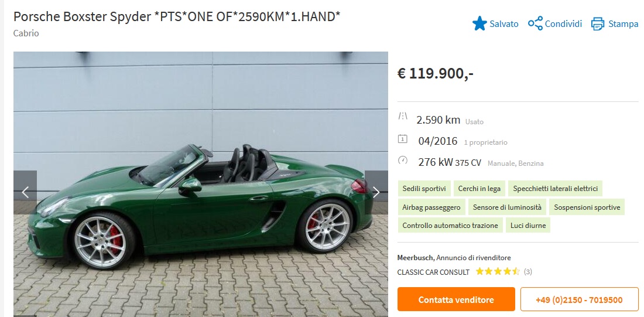
Task: Click the +49 (0)2150 phone number button
Action: [x=579, y=299]
